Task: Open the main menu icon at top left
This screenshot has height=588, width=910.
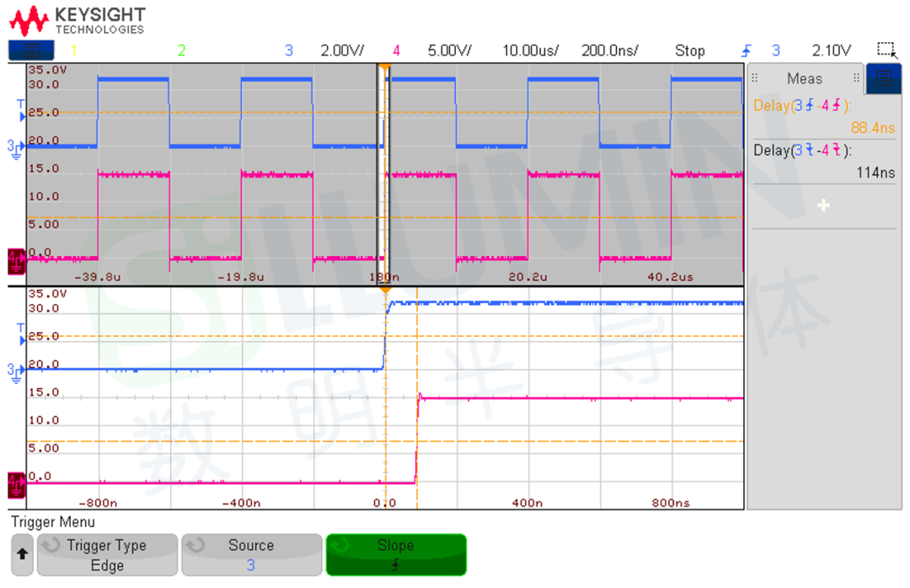Action: pyautogui.click(x=31, y=50)
